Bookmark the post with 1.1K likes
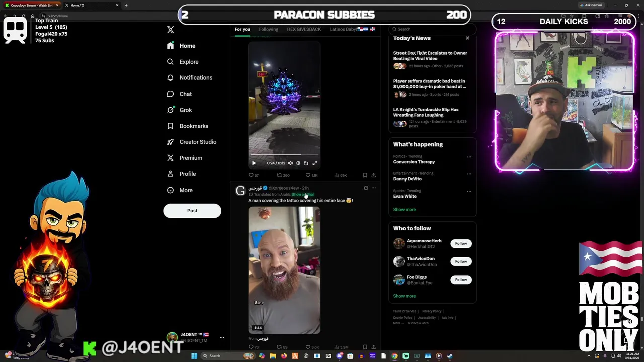644x362 pixels. point(365,175)
